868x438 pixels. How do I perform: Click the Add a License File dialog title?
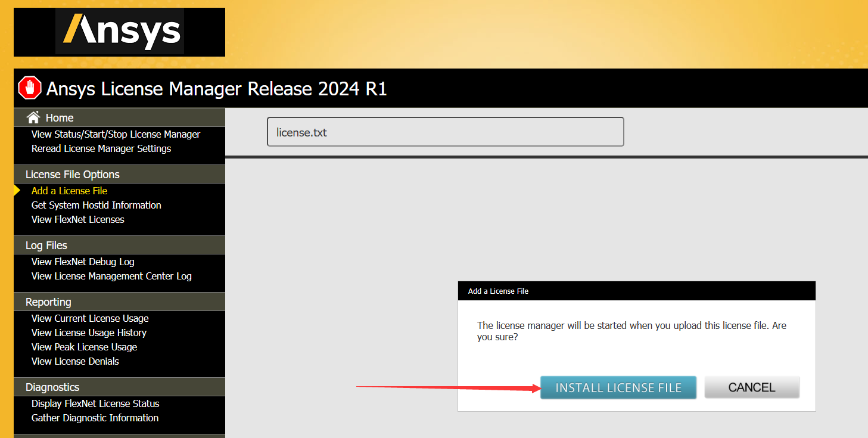tap(498, 291)
